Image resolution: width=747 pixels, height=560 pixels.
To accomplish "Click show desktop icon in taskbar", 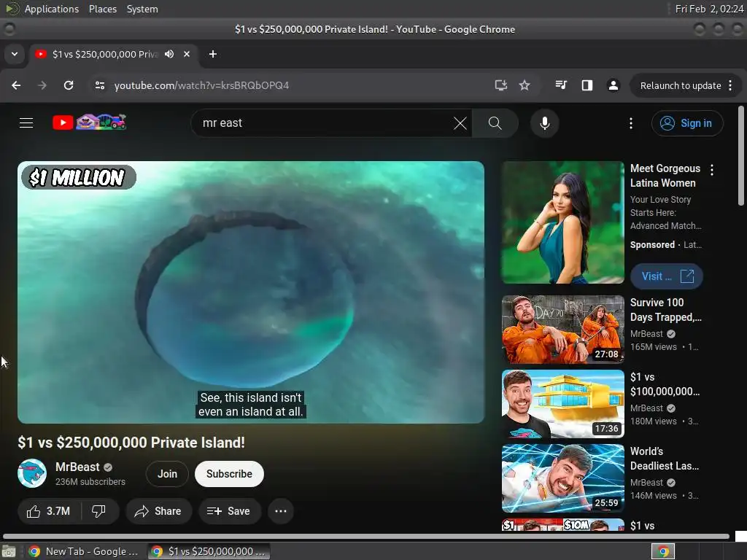I will (9, 551).
